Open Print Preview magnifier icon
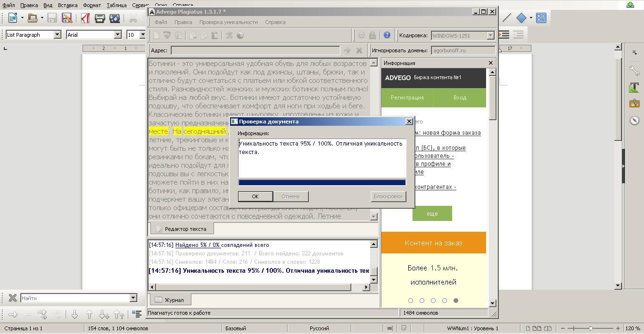 [x=115, y=18]
